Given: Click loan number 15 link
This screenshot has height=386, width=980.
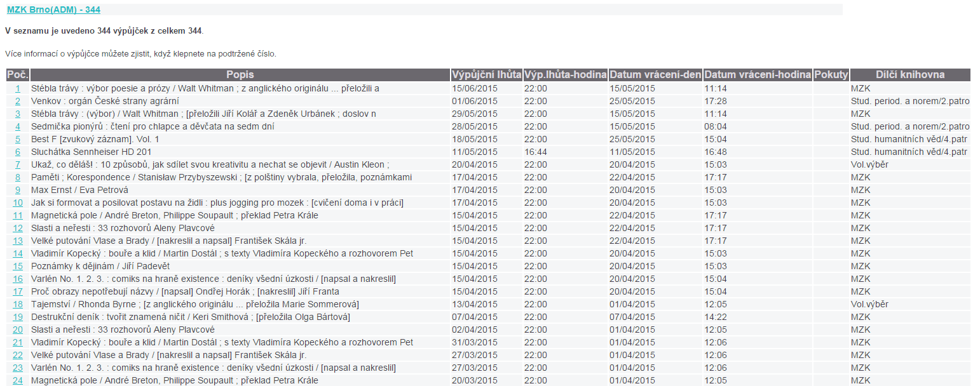Looking at the screenshot, I should click(18, 267).
